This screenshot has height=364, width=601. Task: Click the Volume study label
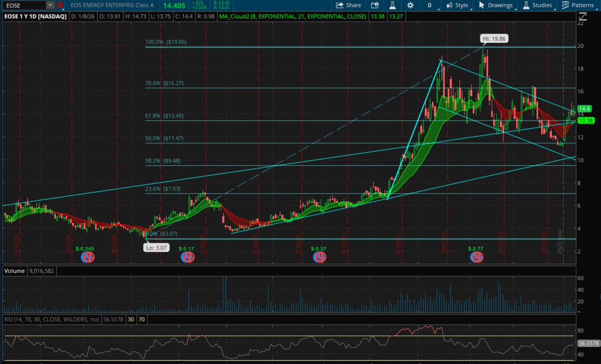(x=14, y=271)
